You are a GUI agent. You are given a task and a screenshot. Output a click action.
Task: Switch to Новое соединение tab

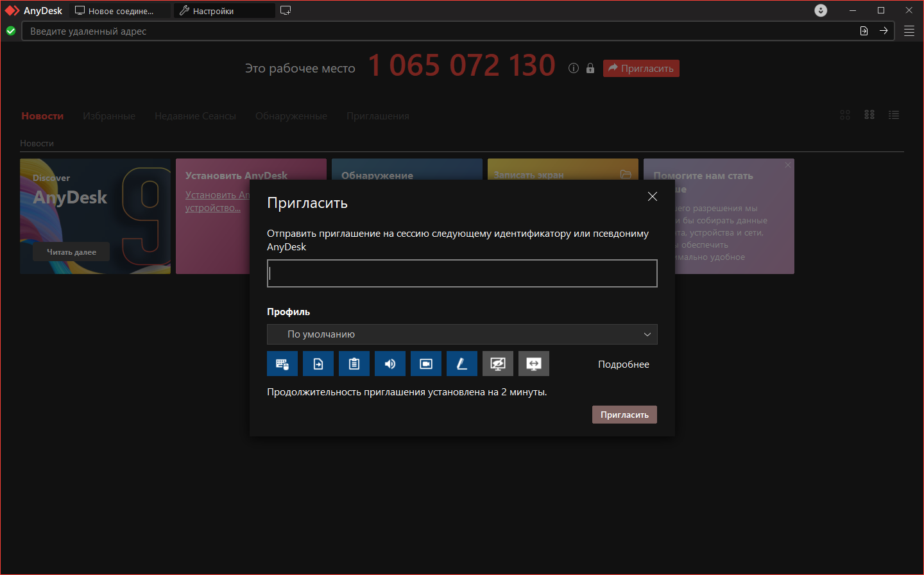point(120,11)
